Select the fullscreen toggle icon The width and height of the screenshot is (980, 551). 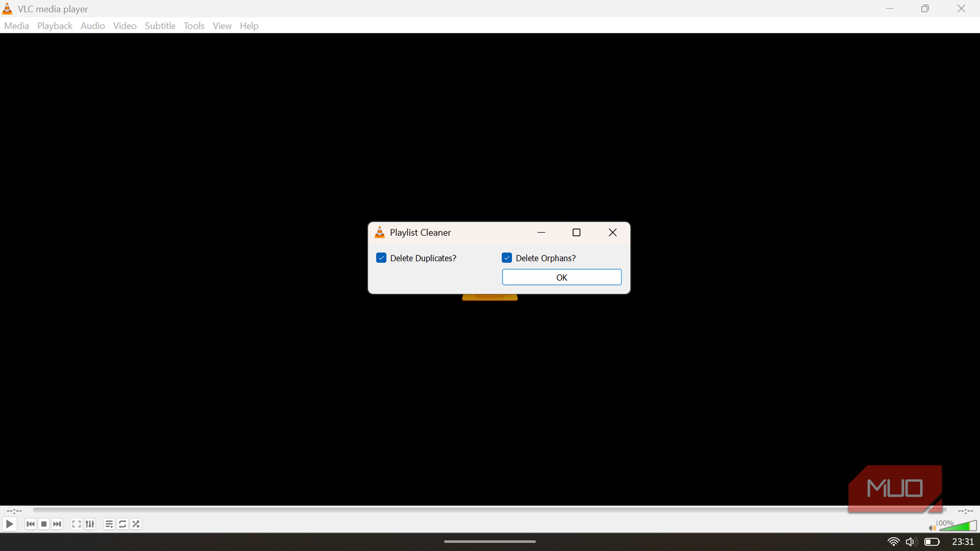pos(76,524)
